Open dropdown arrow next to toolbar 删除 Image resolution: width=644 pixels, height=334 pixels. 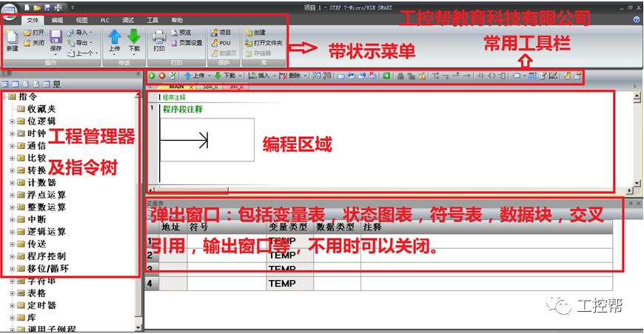pos(305,76)
